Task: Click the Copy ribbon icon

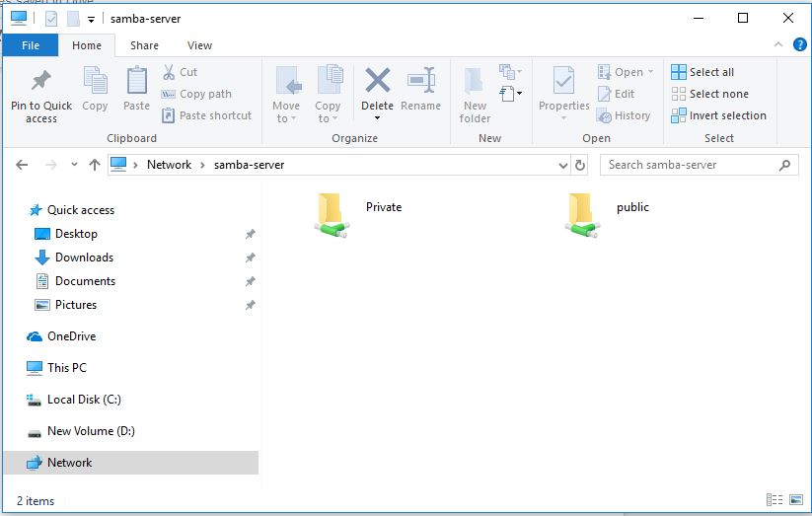Action: pyautogui.click(x=95, y=81)
